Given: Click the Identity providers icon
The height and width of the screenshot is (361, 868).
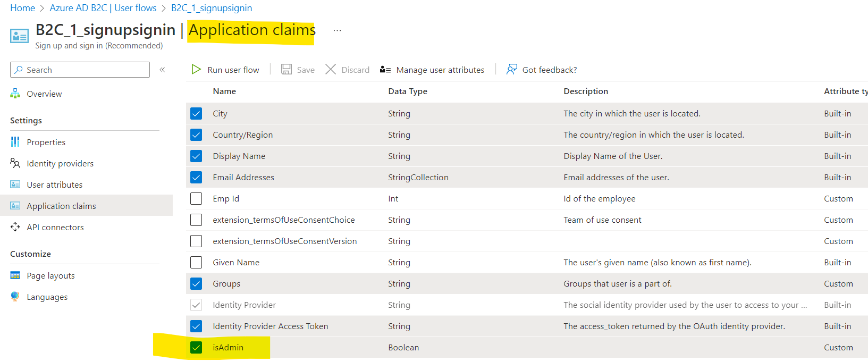Looking at the screenshot, I should [15, 163].
